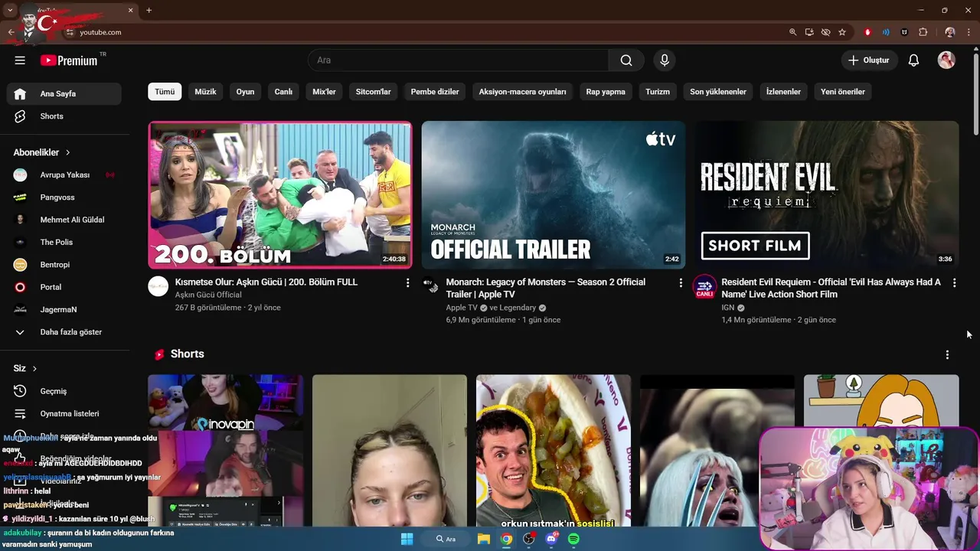
Task: Open the notifications bell
Action: 913,60
